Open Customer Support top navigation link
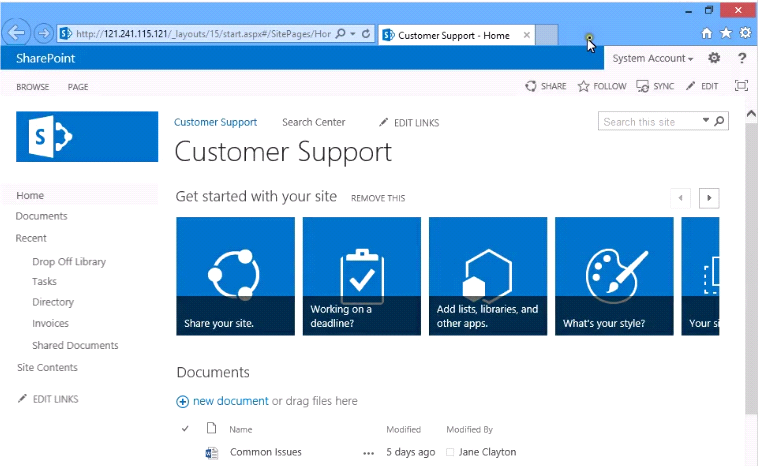This screenshot has width=758, height=466. click(x=216, y=122)
